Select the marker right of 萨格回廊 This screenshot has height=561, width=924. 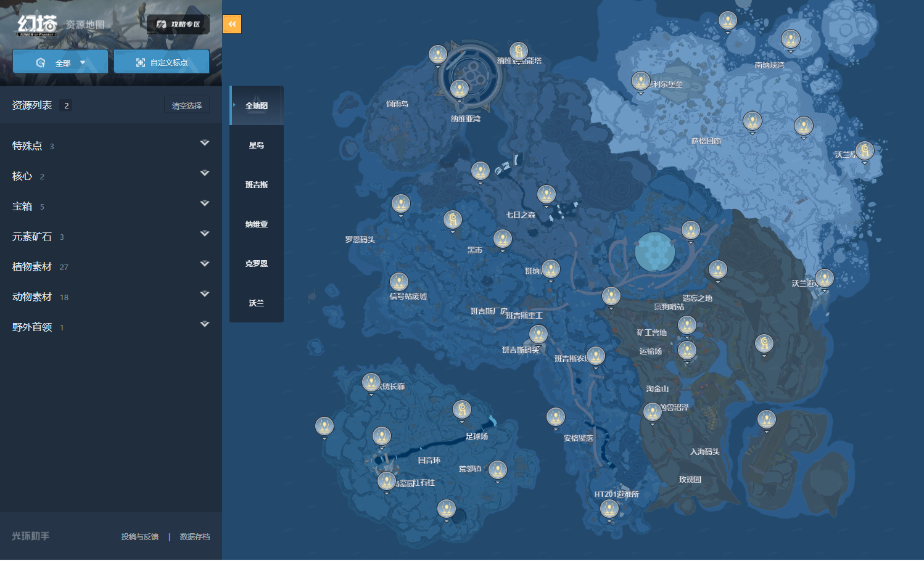coord(753,121)
